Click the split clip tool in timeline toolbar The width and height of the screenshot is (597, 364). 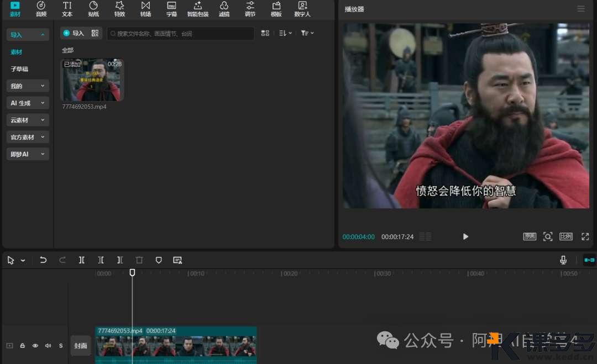82,260
